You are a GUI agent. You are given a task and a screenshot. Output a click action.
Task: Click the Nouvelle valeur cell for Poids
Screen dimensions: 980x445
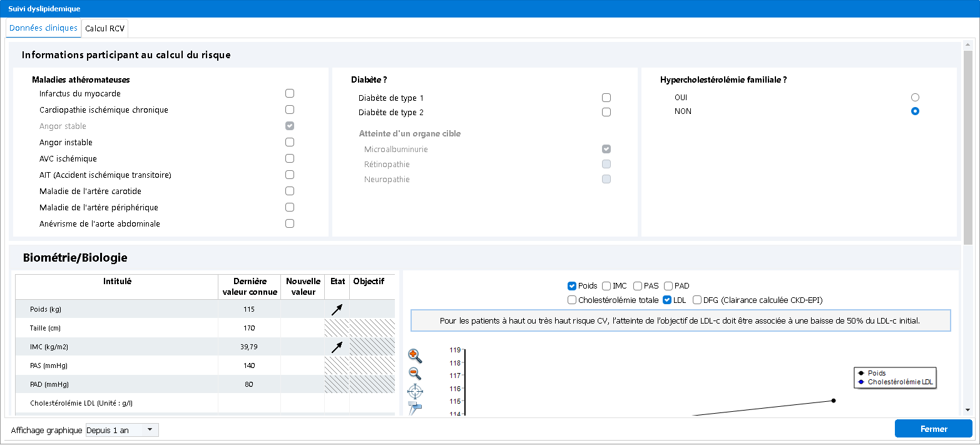click(x=302, y=309)
